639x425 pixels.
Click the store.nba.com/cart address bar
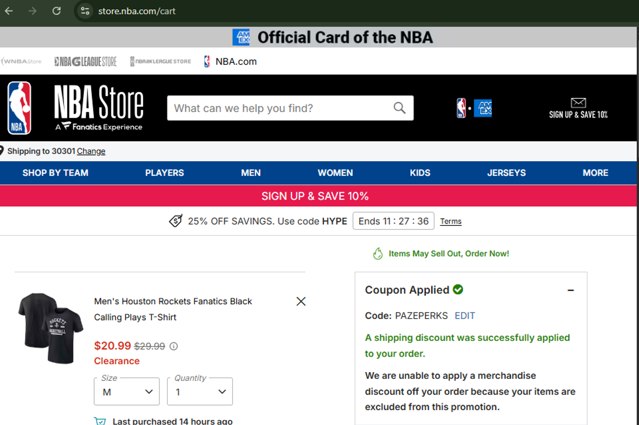click(x=137, y=11)
